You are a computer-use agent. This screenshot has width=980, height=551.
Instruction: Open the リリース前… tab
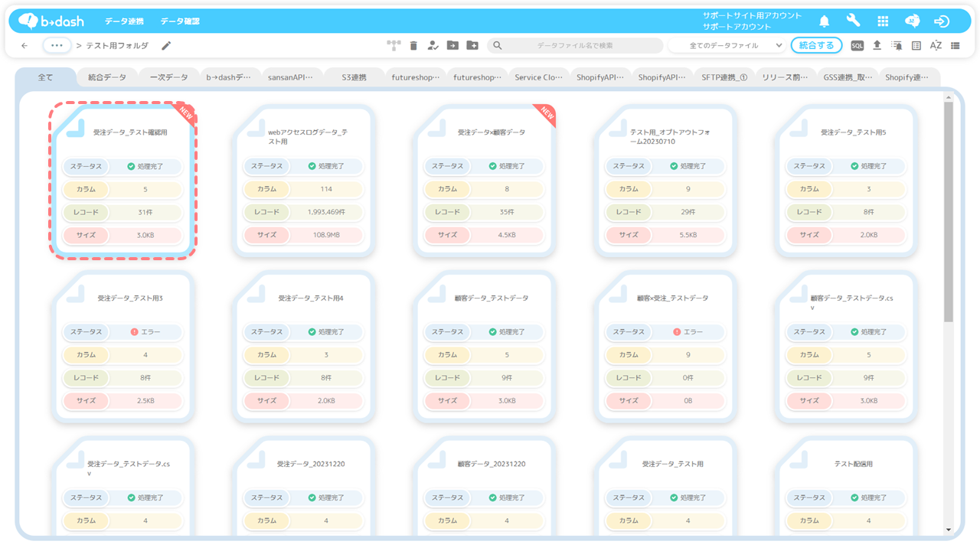click(x=786, y=77)
